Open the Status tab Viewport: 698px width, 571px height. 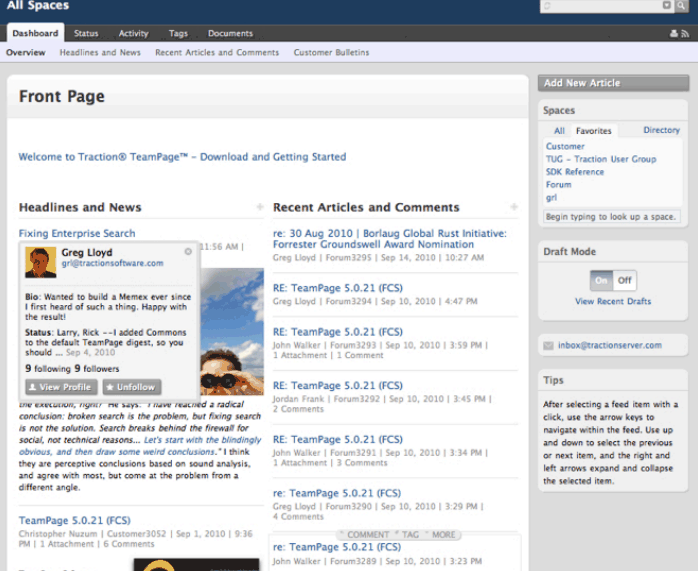[x=86, y=33]
